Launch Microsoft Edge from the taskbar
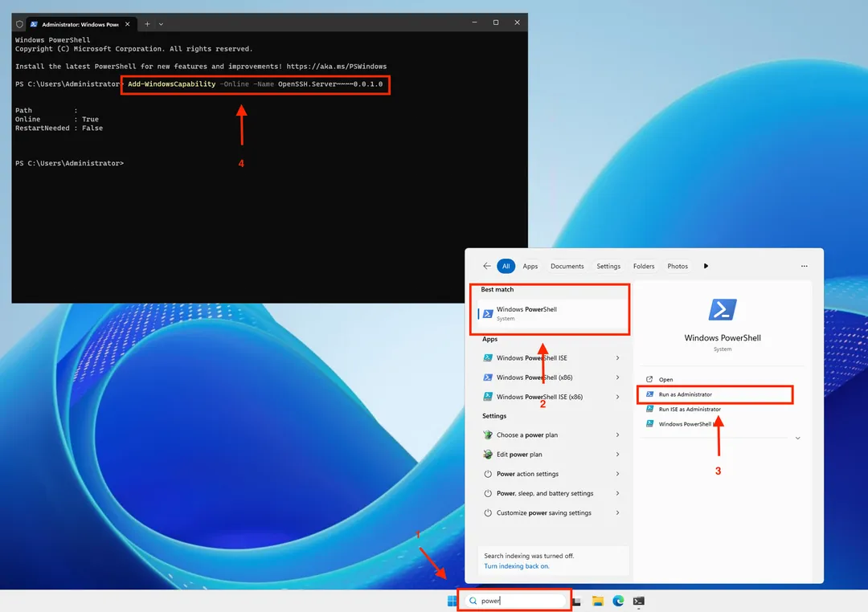 click(x=618, y=601)
